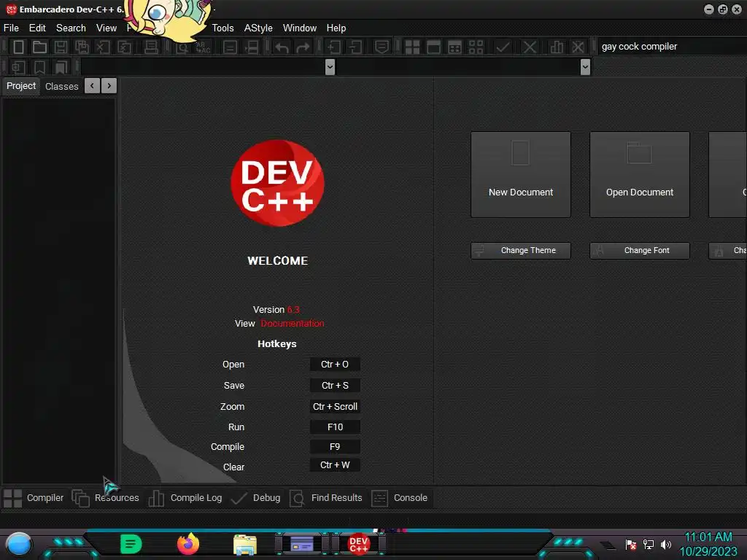This screenshot has height=560, width=747.
Task: Click the Compile and Run toolbar icon
Action: click(x=455, y=47)
